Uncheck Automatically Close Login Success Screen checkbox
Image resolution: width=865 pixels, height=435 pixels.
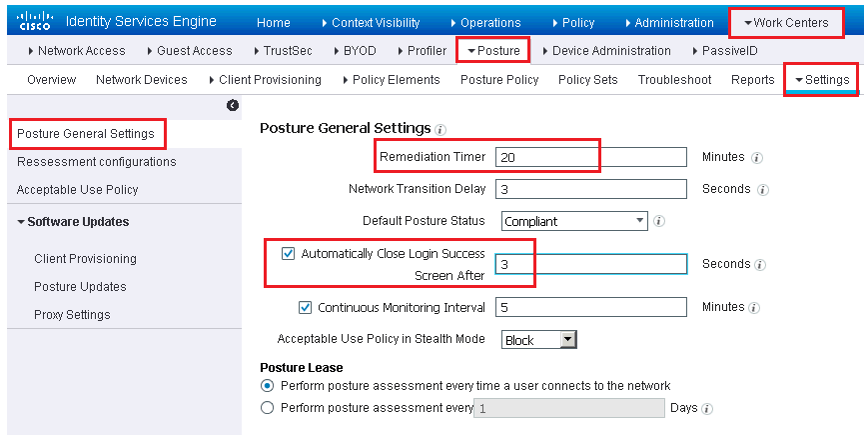[288, 254]
